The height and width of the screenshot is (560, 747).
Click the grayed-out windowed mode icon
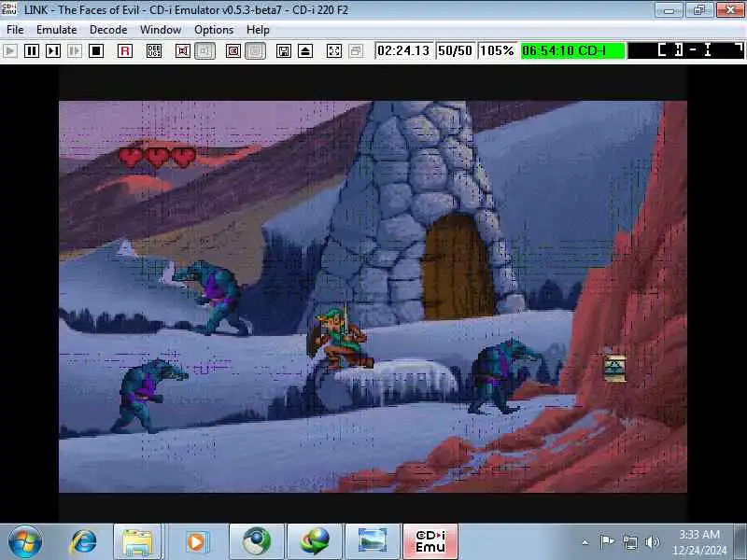[x=356, y=51]
